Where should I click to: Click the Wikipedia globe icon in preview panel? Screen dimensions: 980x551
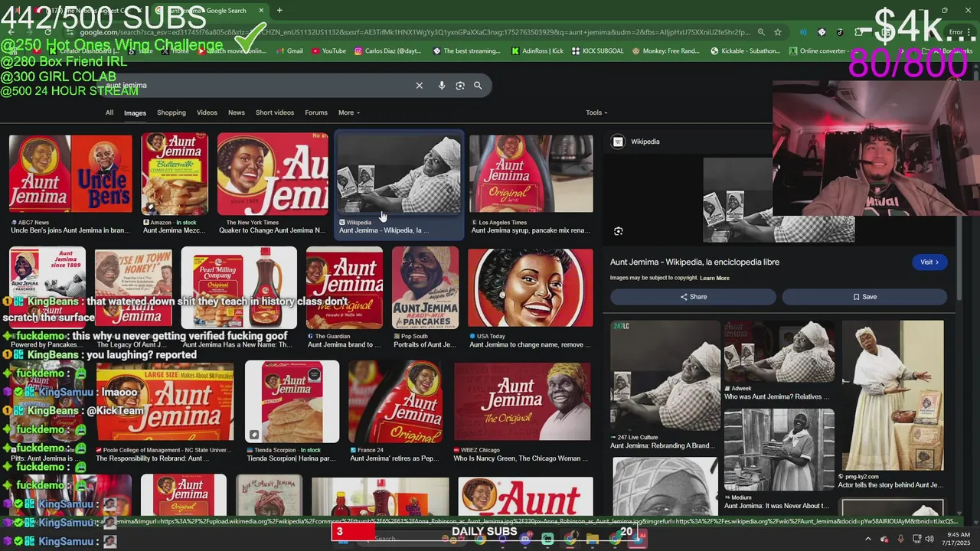pyautogui.click(x=619, y=142)
